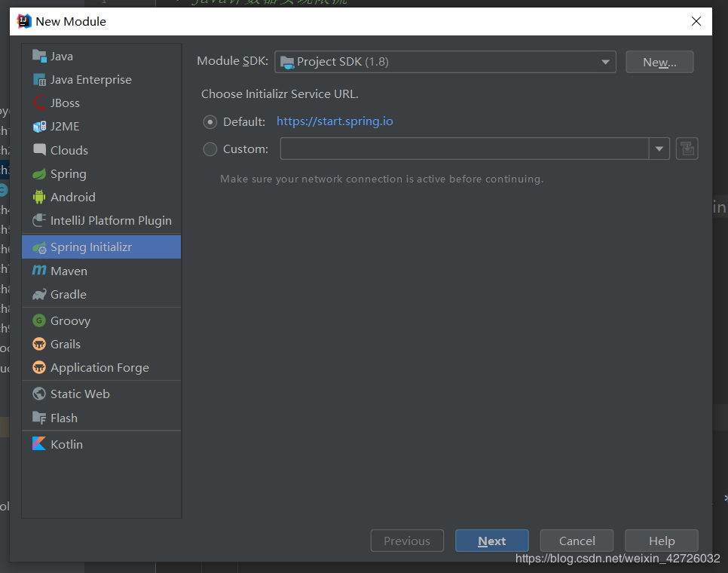This screenshot has width=728, height=573.
Task: Select the J2ME phone icon
Action: pos(39,127)
